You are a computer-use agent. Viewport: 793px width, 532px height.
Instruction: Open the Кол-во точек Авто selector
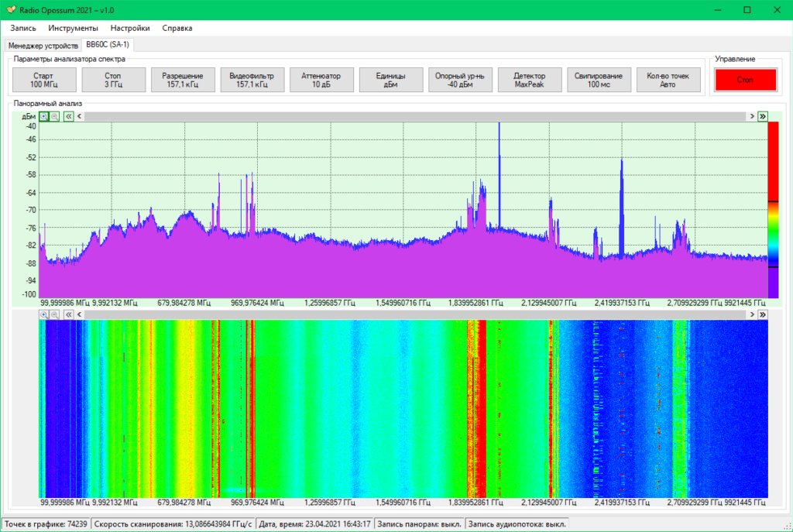(668, 80)
